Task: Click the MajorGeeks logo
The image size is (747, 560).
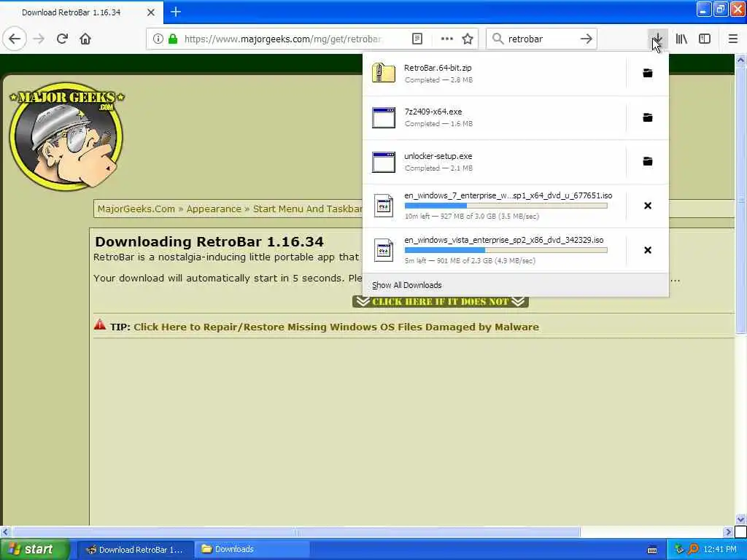Action: (66, 136)
